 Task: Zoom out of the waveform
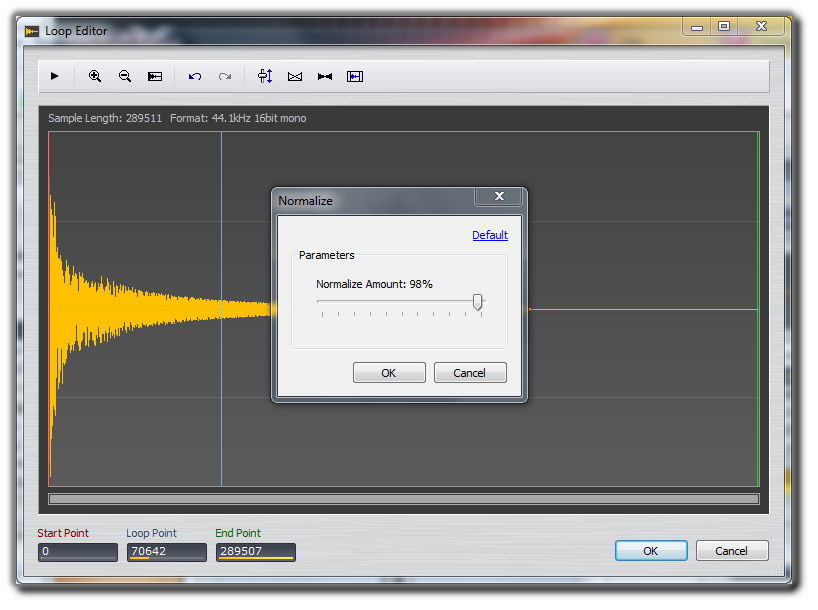125,76
